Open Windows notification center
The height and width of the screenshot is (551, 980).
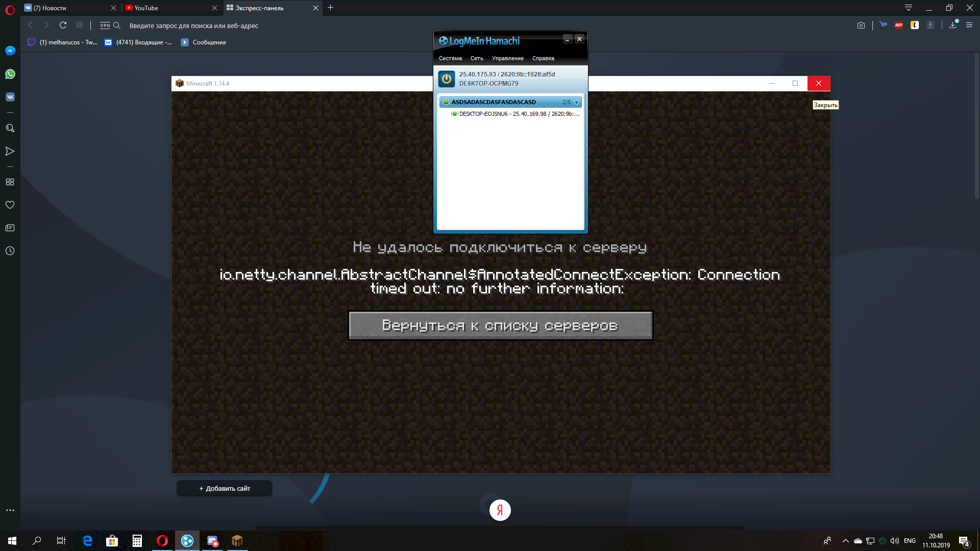964,541
